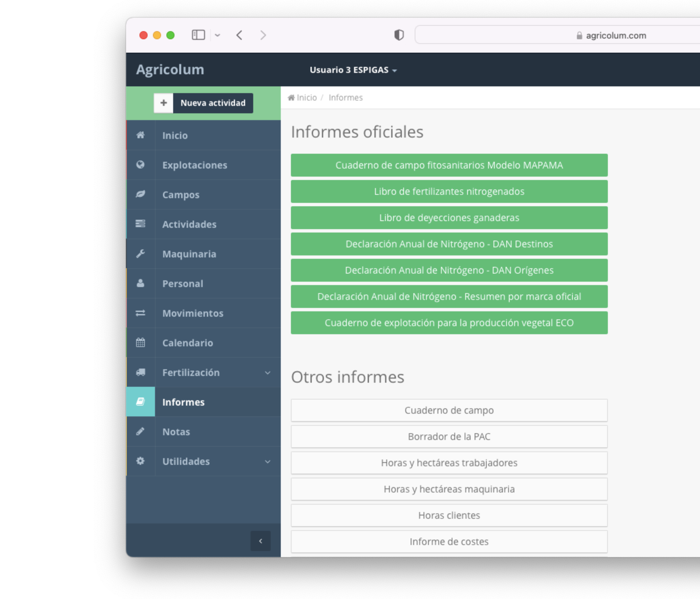Screen dimensions: 700x599
Task: Expand the Fertilización submenu
Action: click(x=268, y=372)
